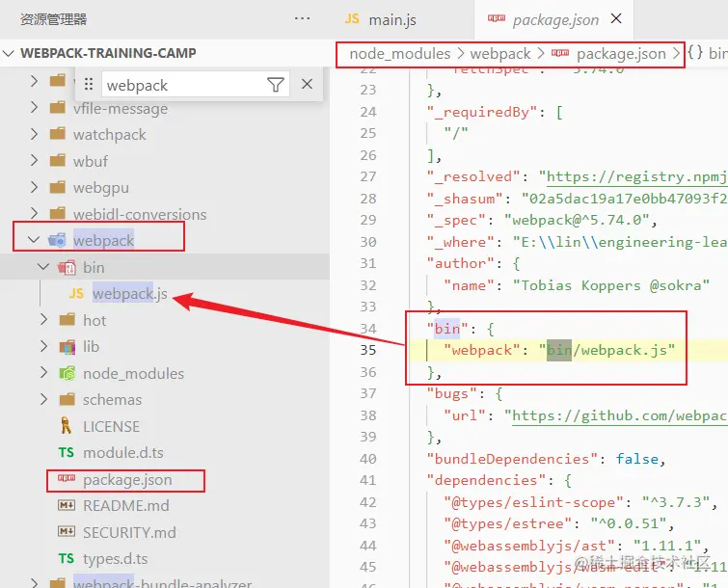Viewport: 728px width, 588px height.
Task: Click the braces bin symbol in breadcrumb
Action: click(707, 53)
